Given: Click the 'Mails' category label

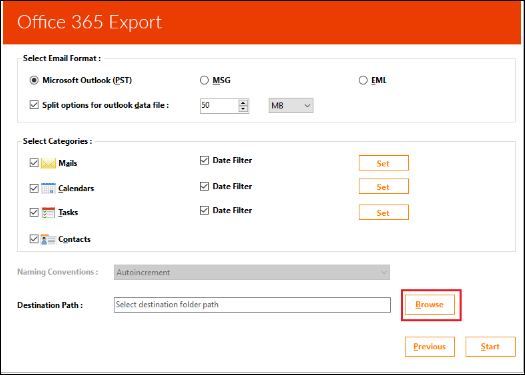Looking at the screenshot, I should point(68,163).
